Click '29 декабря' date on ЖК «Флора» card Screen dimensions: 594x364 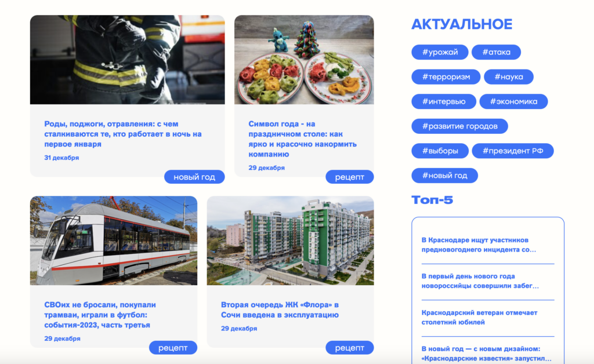[239, 329]
